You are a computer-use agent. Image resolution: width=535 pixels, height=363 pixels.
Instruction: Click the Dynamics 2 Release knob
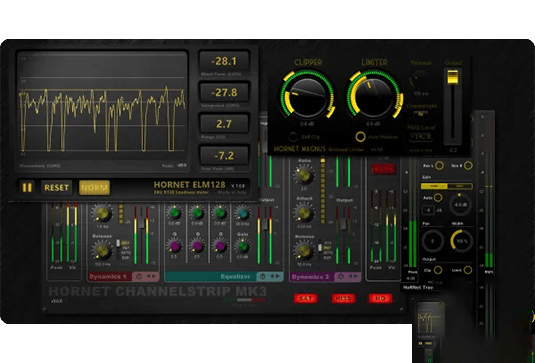(304, 251)
